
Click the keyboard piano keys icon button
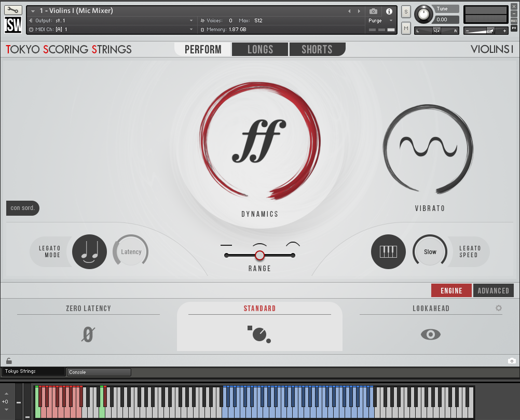388,251
